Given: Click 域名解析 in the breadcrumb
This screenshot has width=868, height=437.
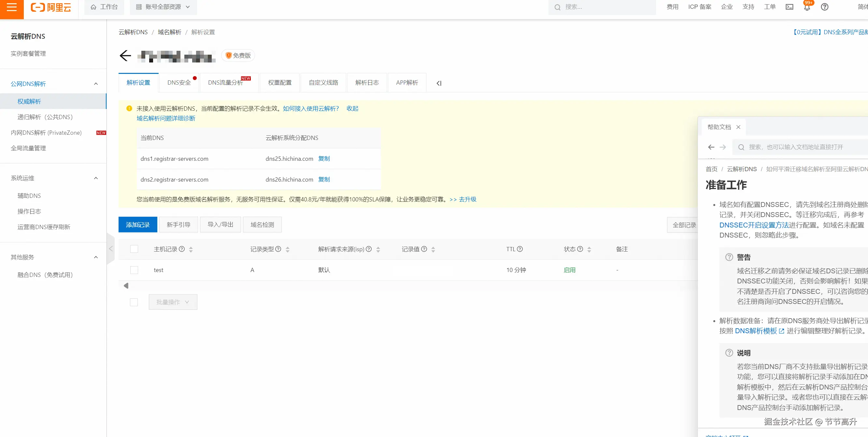Looking at the screenshot, I should point(169,32).
